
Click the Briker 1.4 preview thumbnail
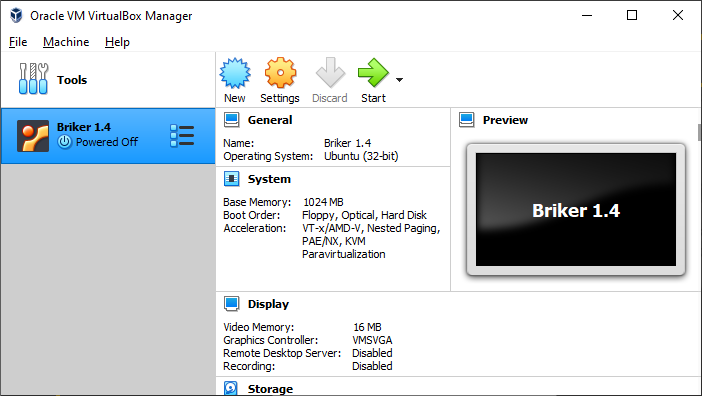pos(576,209)
